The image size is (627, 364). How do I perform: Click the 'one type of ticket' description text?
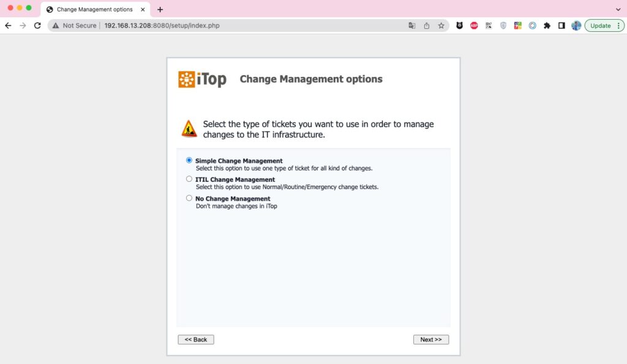(284, 168)
